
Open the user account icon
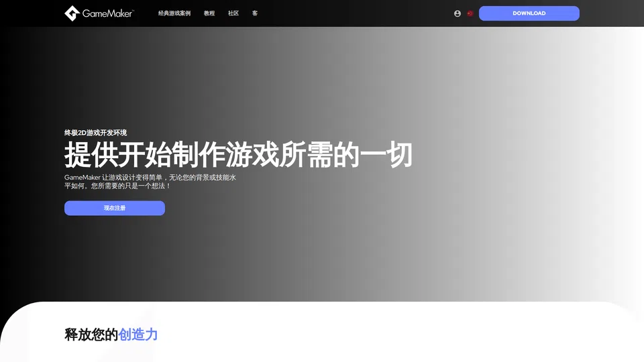coord(457,13)
